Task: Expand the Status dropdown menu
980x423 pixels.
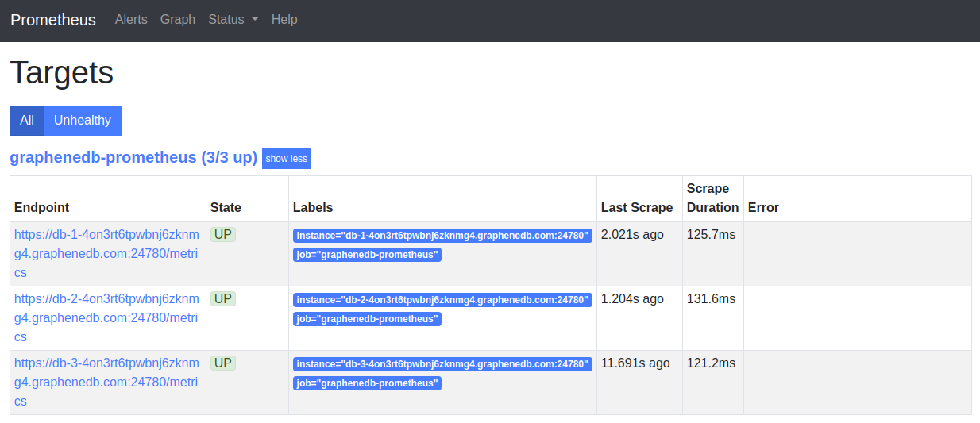Action: (x=233, y=19)
